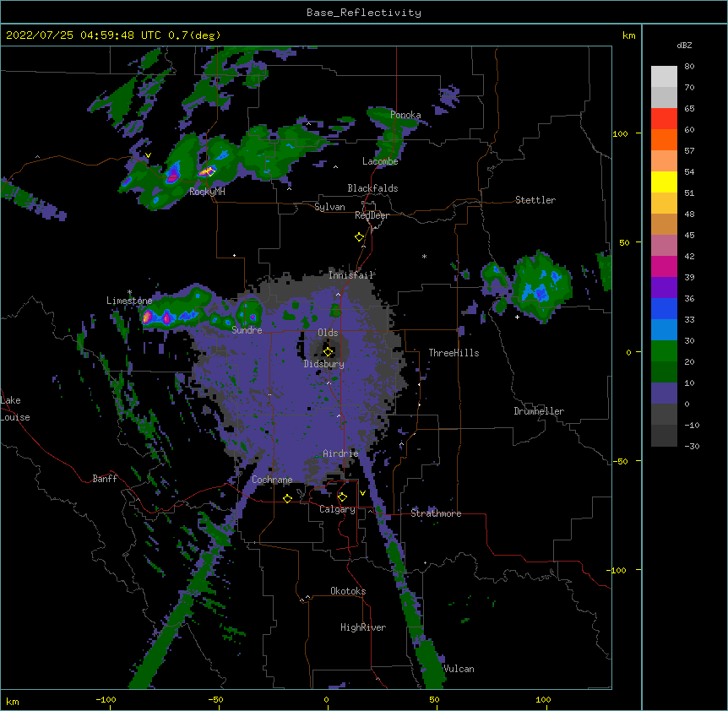Click the yellow diamond marker below Cochrane
The width and height of the screenshot is (728, 711).
(x=287, y=498)
